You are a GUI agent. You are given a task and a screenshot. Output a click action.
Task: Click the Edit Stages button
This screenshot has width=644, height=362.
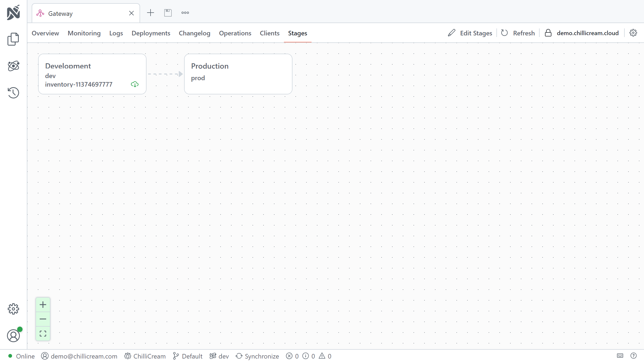[470, 33]
